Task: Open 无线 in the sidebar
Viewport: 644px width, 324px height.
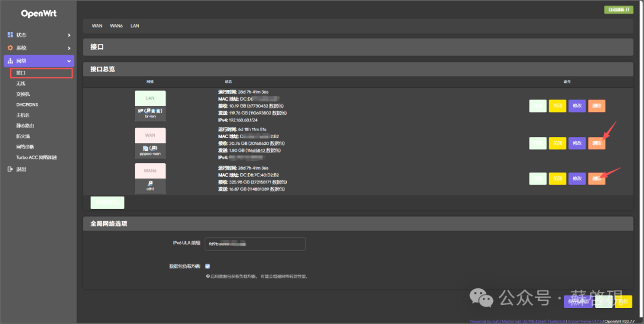Action: point(21,83)
